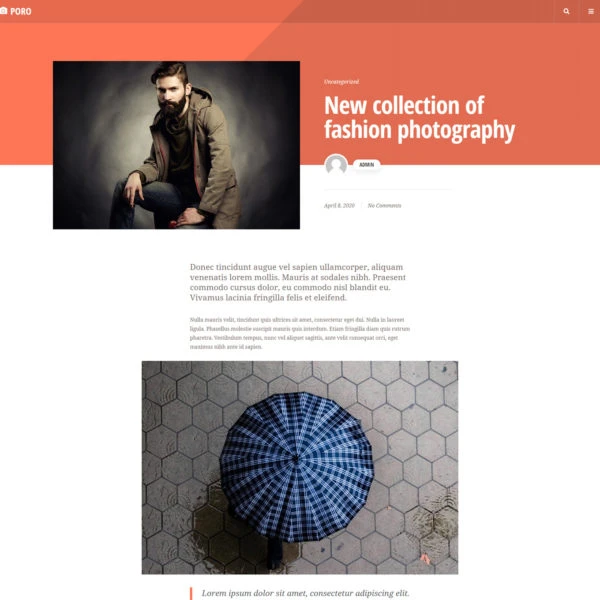Viewport: 600px width, 600px height.
Task: Open the Uncategorized category link
Action: point(341,82)
